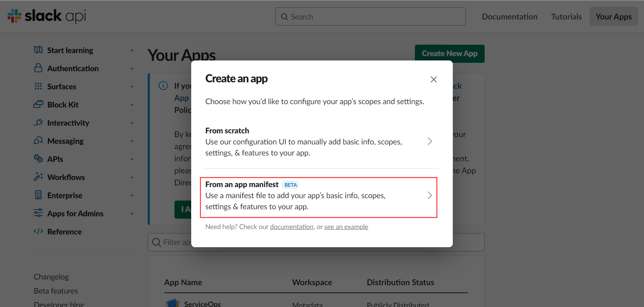Viewport: 644px width, 307px height.
Task: Select the Interactivity icon in the sidebar
Action: coord(38,123)
